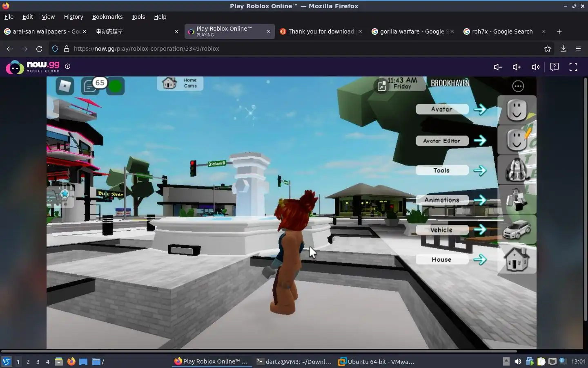Screen dimensions: 588x368
Task: Open the in-game chat icon
Action: point(89,86)
